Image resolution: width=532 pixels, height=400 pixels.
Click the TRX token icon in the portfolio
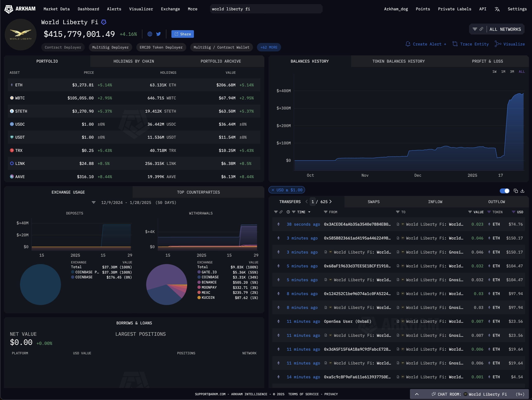point(12,150)
